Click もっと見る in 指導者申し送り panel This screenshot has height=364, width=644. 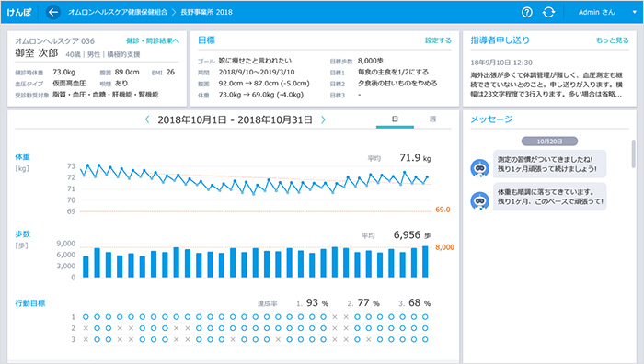pos(613,40)
